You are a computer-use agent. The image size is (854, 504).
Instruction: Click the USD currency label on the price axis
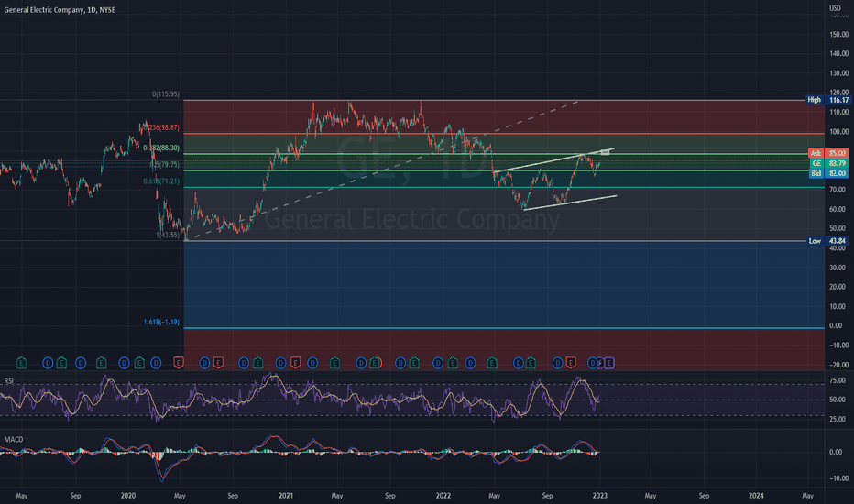[x=835, y=8]
